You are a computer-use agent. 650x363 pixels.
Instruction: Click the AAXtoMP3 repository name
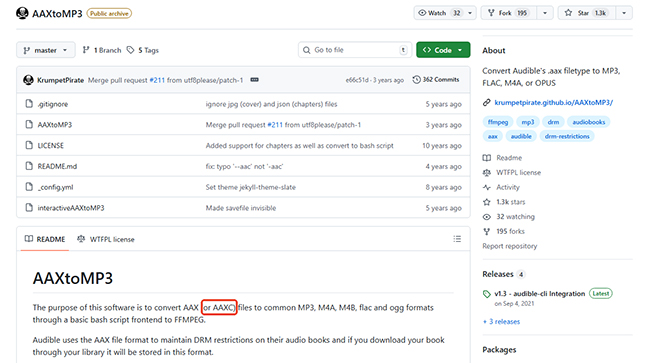click(57, 14)
